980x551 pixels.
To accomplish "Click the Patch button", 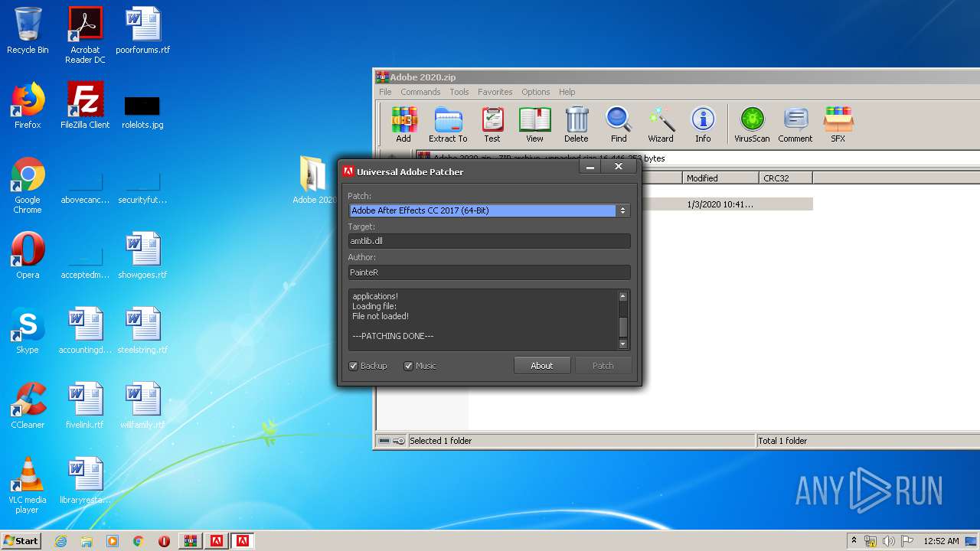I will coord(603,366).
